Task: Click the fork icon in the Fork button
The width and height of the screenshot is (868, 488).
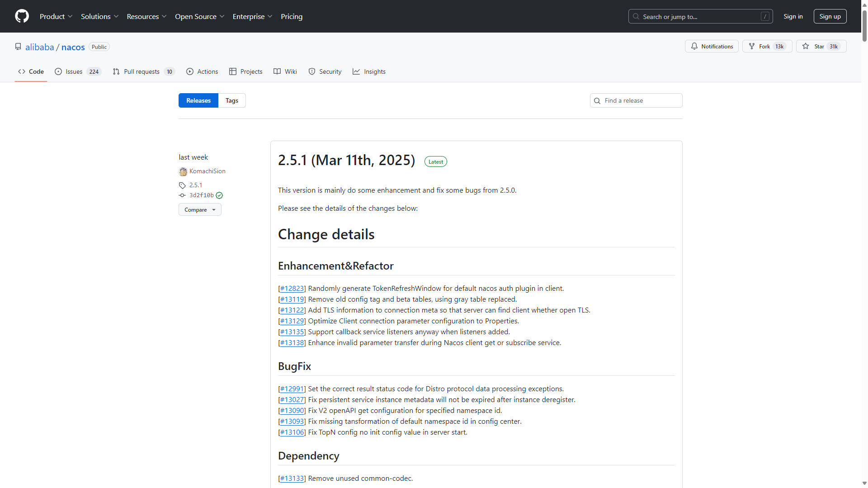Action: coord(752,46)
